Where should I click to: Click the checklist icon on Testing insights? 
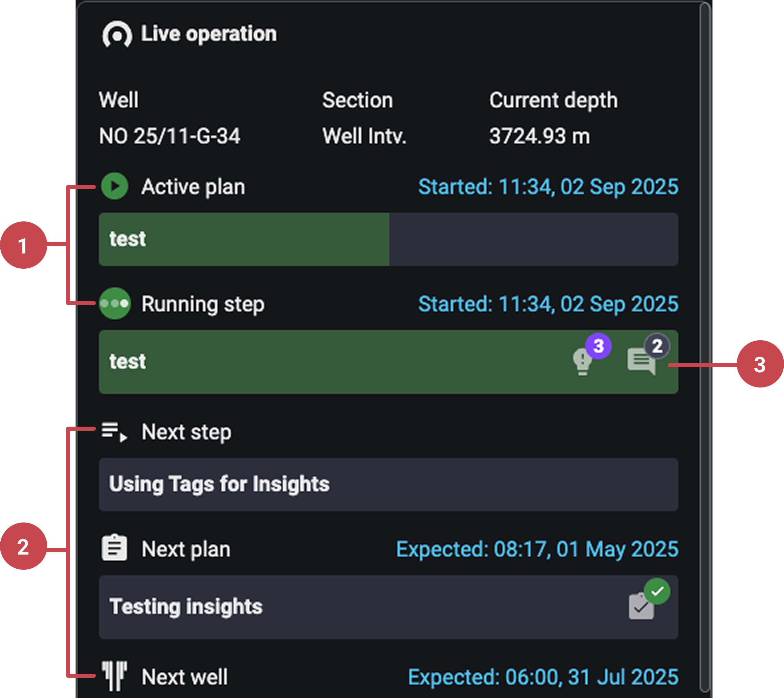click(642, 606)
